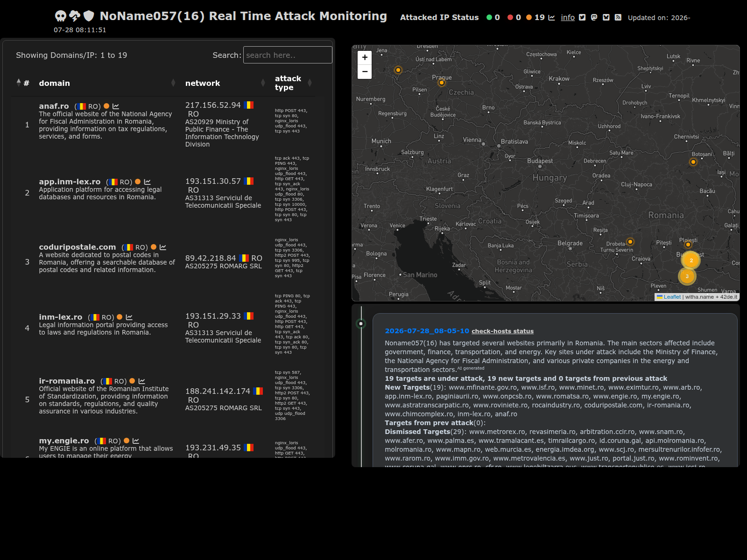This screenshot has width=747, height=560.
Task: Click the my.engie.ro domain name
Action: (64, 441)
